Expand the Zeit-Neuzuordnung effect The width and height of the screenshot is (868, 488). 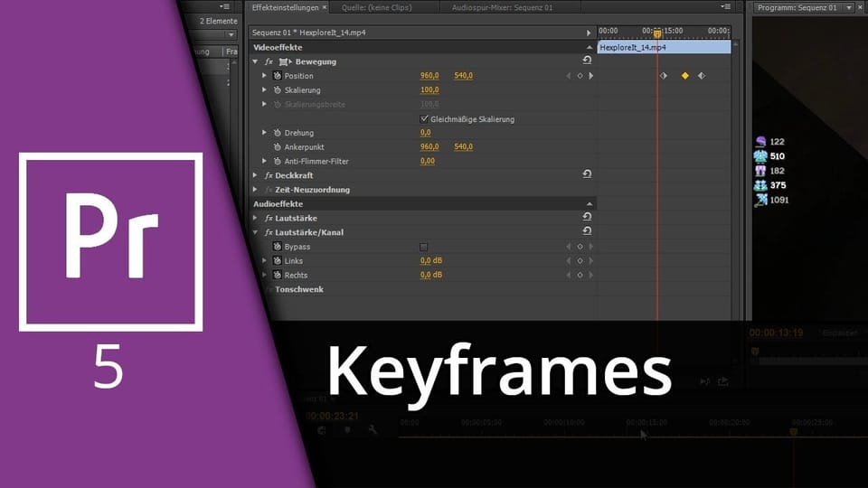coord(255,190)
